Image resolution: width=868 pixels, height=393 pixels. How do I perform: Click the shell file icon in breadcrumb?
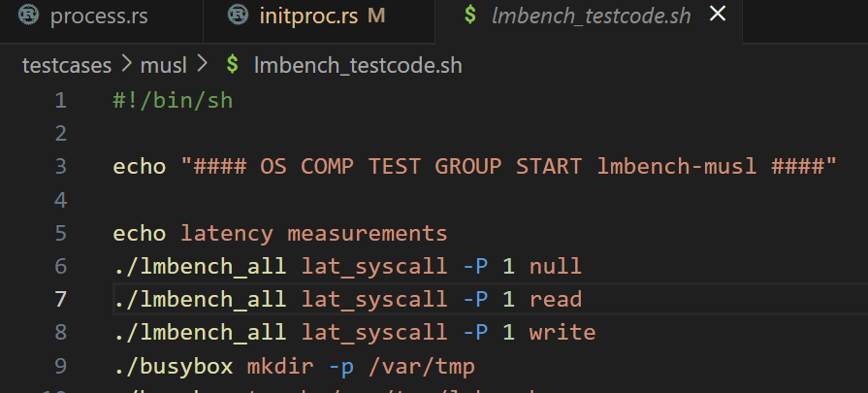(232, 66)
